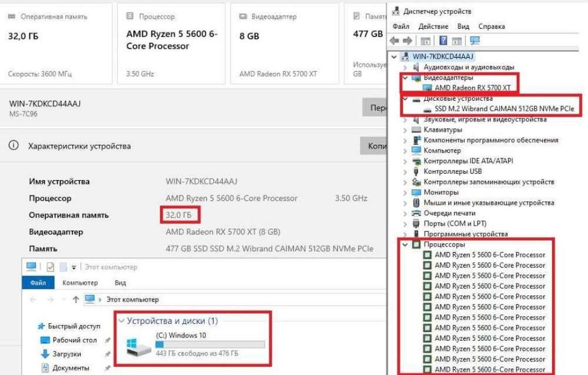Collapse the Видеоадаптеры tree node
This screenshot has height=375, width=588.
(405, 78)
